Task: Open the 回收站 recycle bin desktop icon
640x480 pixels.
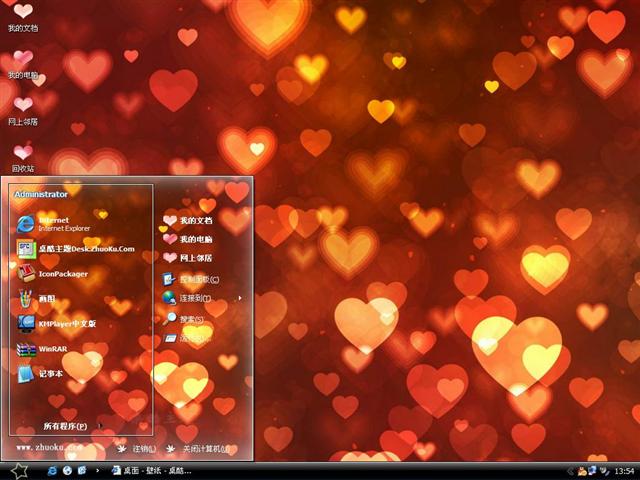Action: pos(23,158)
